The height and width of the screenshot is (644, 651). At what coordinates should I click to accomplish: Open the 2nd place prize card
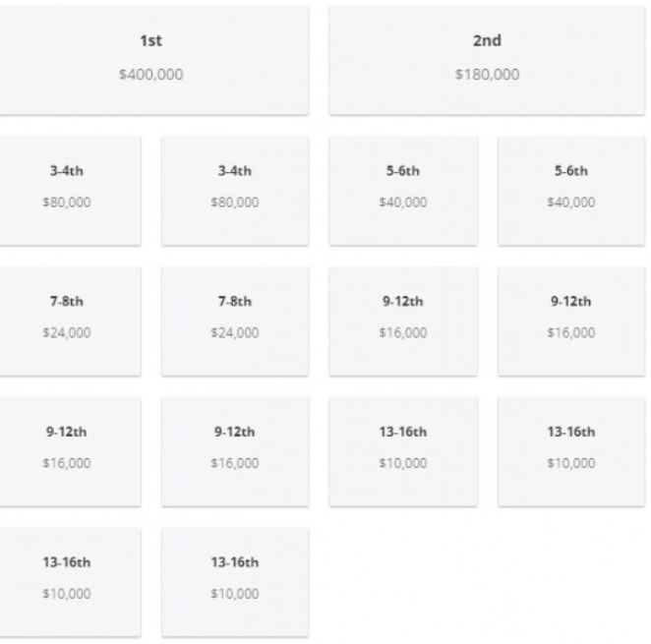(487, 60)
